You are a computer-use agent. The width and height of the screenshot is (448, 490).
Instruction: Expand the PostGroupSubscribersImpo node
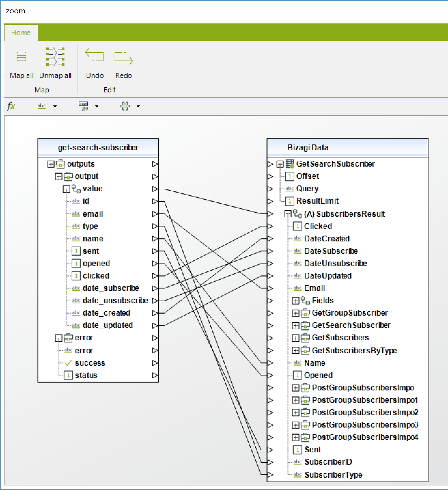point(296,388)
